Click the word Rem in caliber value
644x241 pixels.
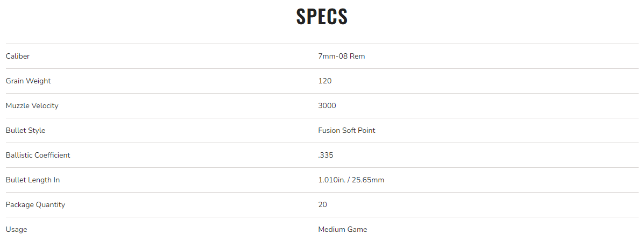tap(358, 56)
